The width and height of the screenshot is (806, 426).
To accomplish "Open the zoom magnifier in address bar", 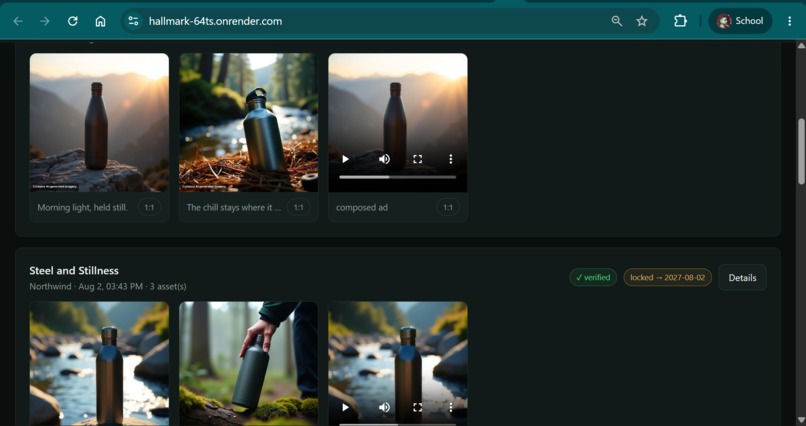I will (x=616, y=21).
